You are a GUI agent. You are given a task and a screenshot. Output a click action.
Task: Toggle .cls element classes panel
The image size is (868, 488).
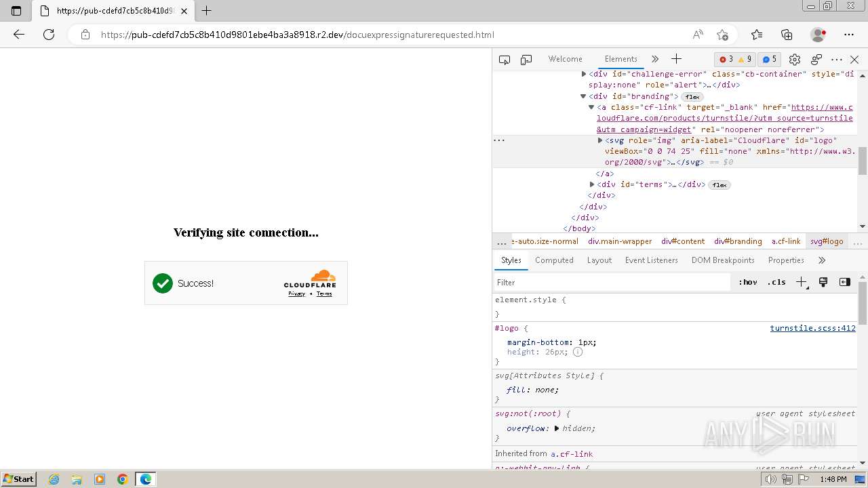(x=776, y=283)
